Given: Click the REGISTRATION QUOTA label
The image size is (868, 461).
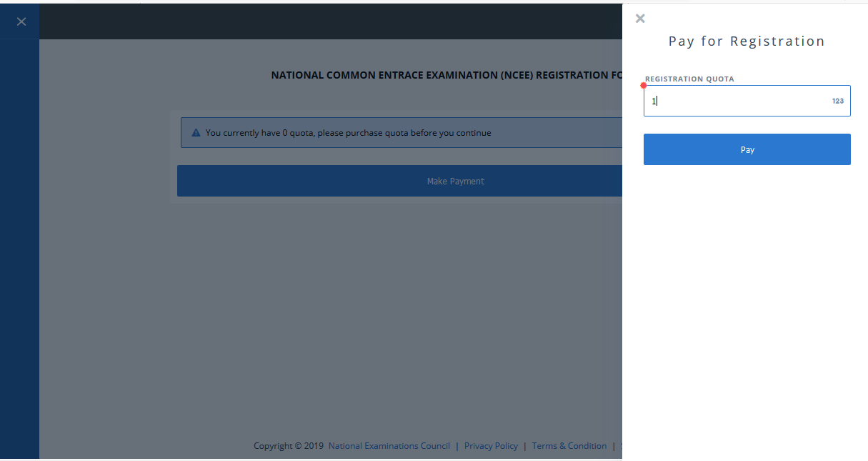Looking at the screenshot, I should (x=689, y=79).
